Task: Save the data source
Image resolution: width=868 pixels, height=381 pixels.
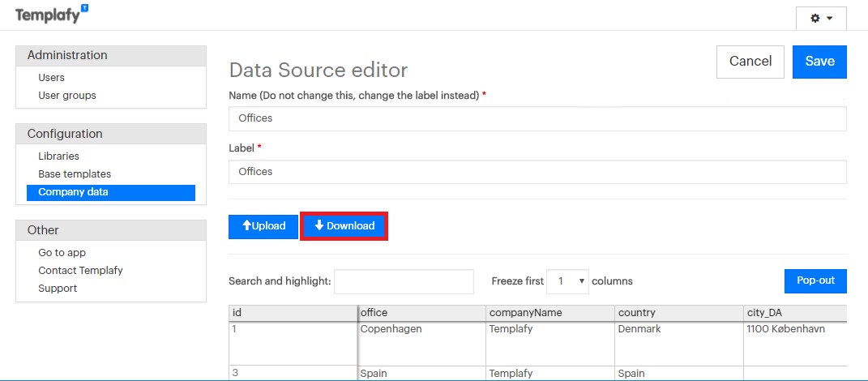Action: click(819, 62)
